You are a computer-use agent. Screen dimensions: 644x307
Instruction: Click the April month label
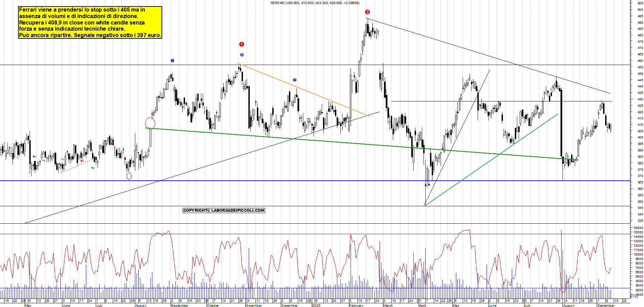423,305
